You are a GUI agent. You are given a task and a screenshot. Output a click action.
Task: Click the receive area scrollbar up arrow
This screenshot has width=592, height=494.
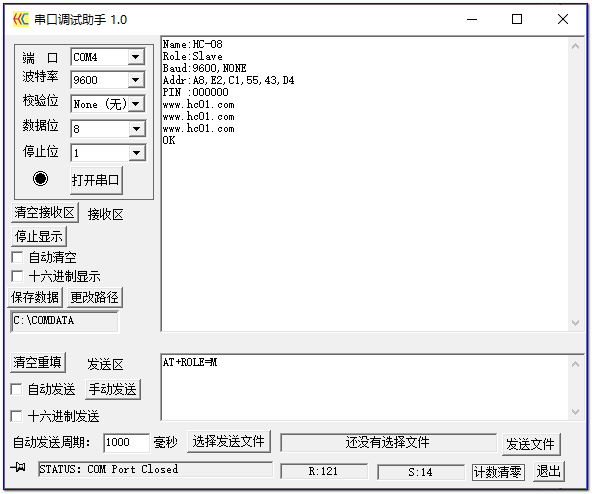(576, 46)
